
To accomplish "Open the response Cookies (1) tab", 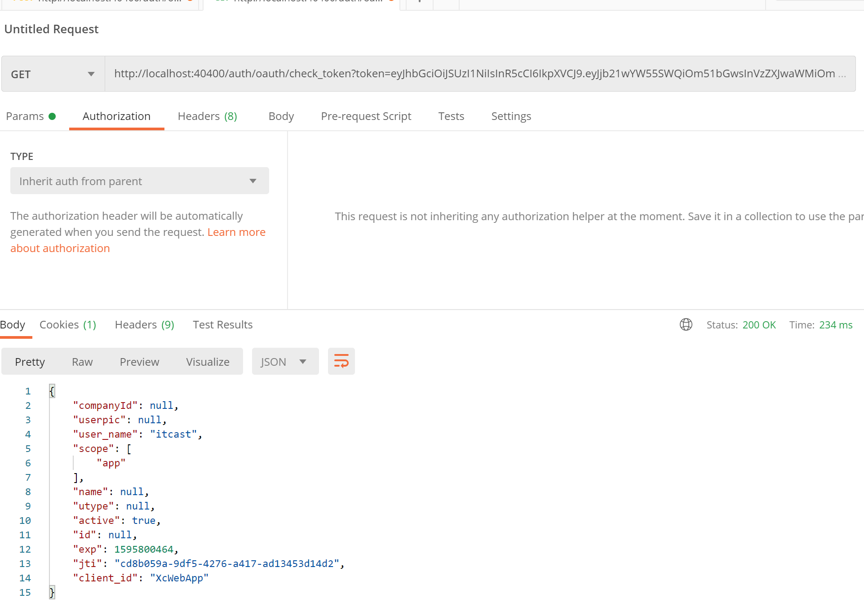I will coord(68,325).
